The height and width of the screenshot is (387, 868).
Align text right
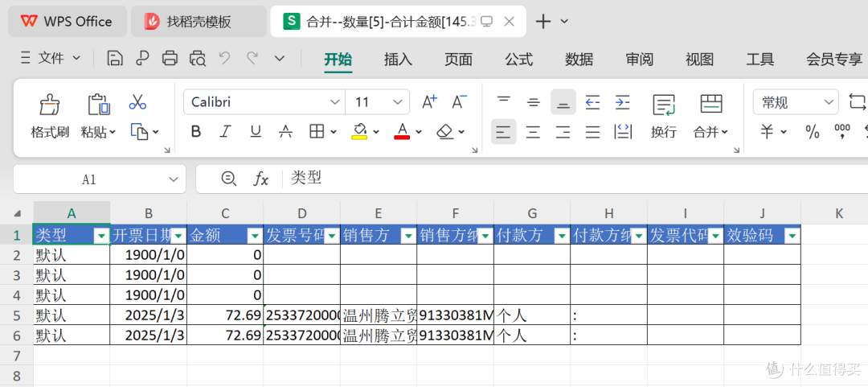pos(563,131)
